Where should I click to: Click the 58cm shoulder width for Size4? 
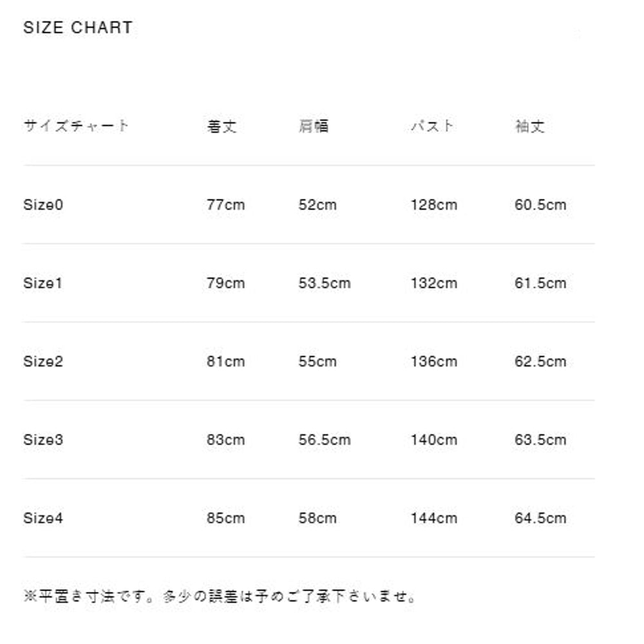317,518
